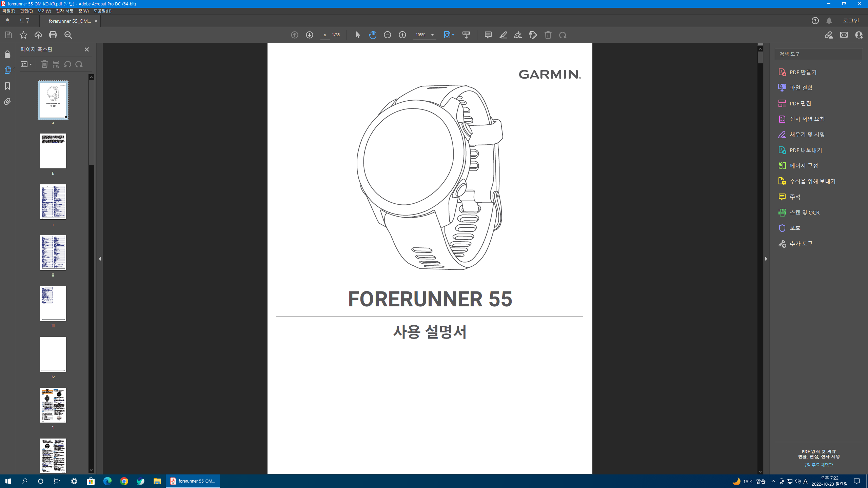Select page thumbnail labeled 1
This screenshot has height=488, width=868.
click(53, 405)
